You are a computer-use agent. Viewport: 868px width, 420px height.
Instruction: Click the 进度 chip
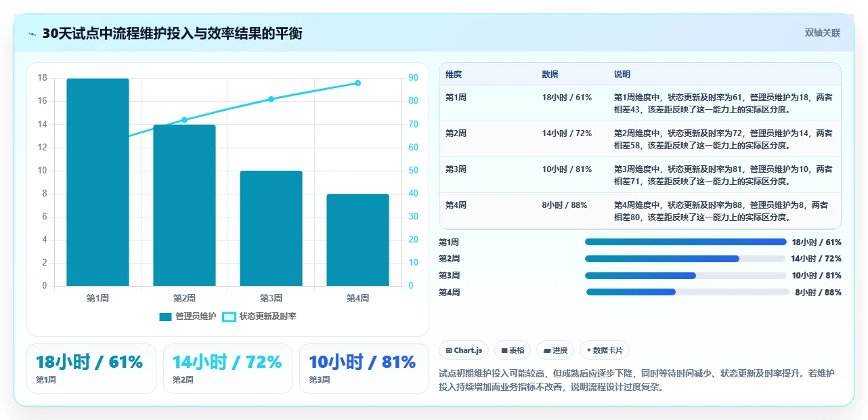[x=555, y=350]
